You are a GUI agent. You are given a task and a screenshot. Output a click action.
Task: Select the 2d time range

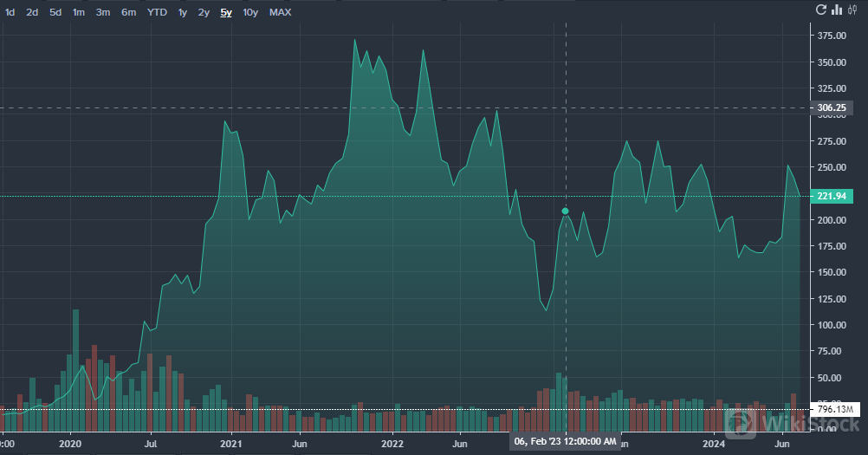pyautogui.click(x=32, y=12)
